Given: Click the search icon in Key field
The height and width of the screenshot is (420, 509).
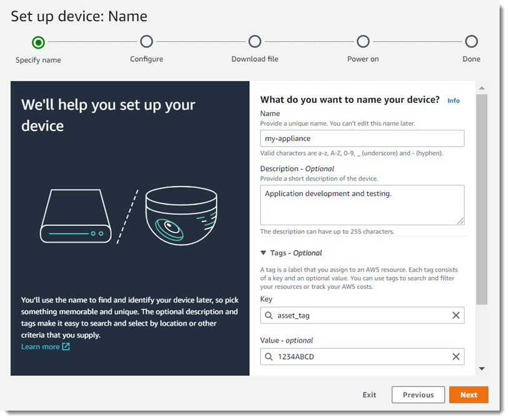Looking at the screenshot, I should tap(269, 316).
